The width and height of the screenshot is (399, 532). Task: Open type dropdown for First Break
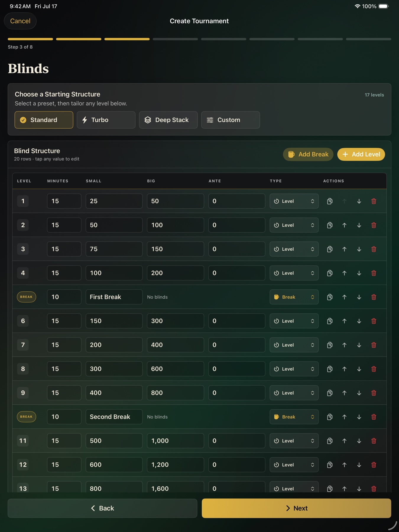(294, 297)
